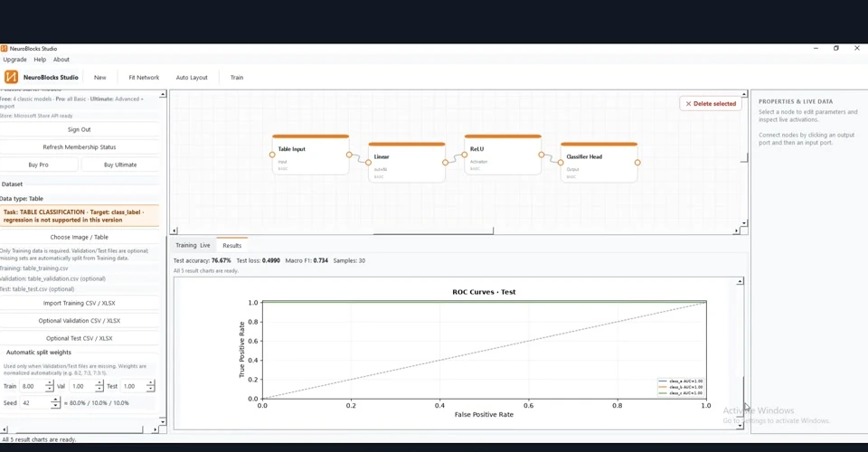The height and width of the screenshot is (452, 868).
Task: Click left sidebar scrollbar up arrow
Action: (163, 95)
